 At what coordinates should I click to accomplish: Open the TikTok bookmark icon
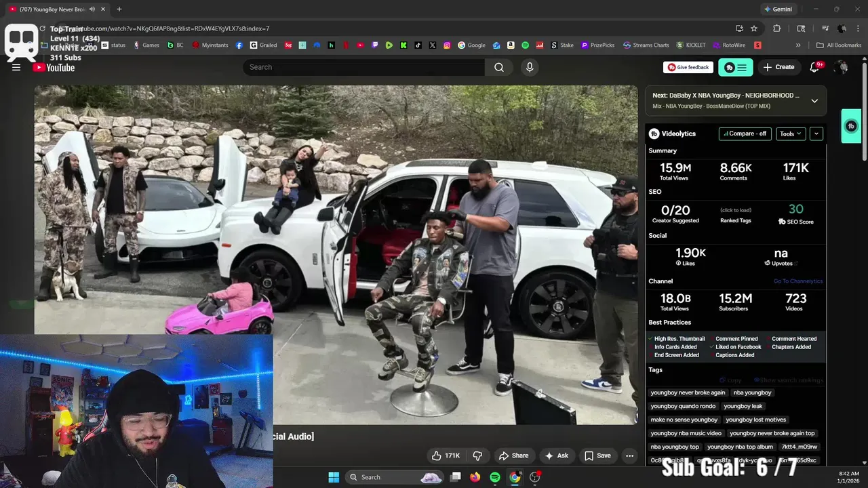pyautogui.click(x=418, y=45)
